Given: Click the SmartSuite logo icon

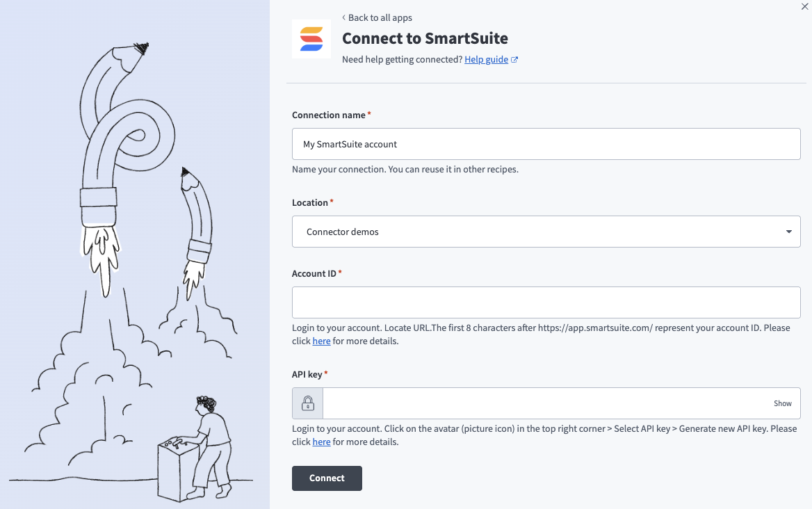Looking at the screenshot, I should pyautogui.click(x=311, y=38).
